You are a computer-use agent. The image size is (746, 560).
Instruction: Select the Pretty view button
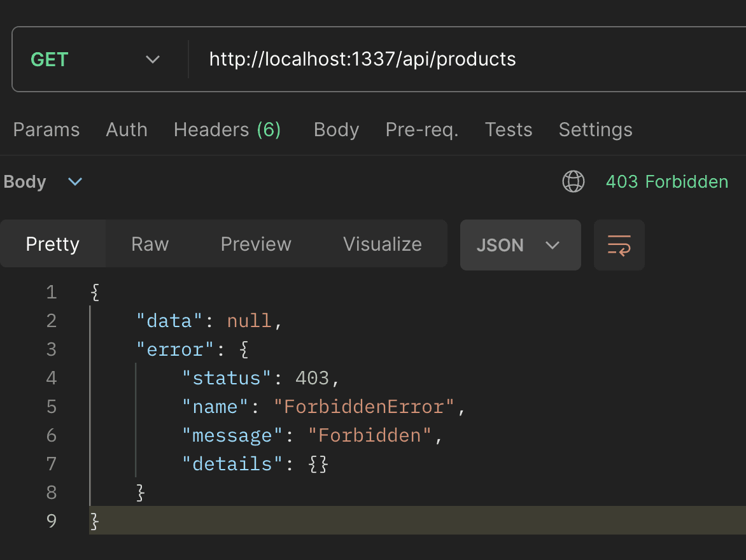(53, 244)
